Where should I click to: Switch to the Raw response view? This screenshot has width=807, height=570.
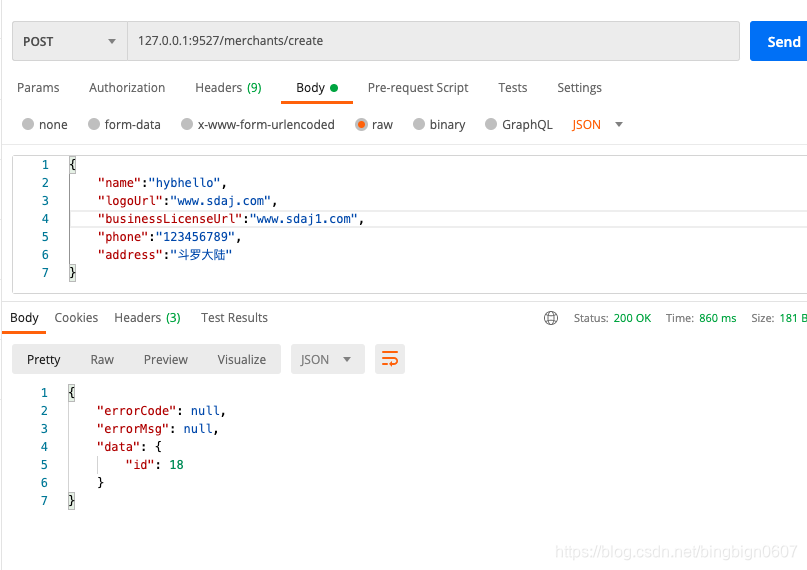[x=102, y=359]
